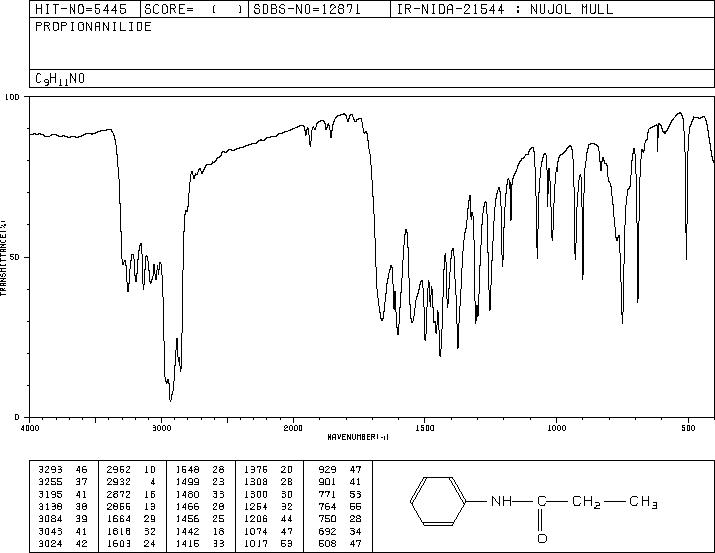Click the 901 peak value
Image resolution: width=715 pixels, height=553 pixels.
(x=327, y=482)
